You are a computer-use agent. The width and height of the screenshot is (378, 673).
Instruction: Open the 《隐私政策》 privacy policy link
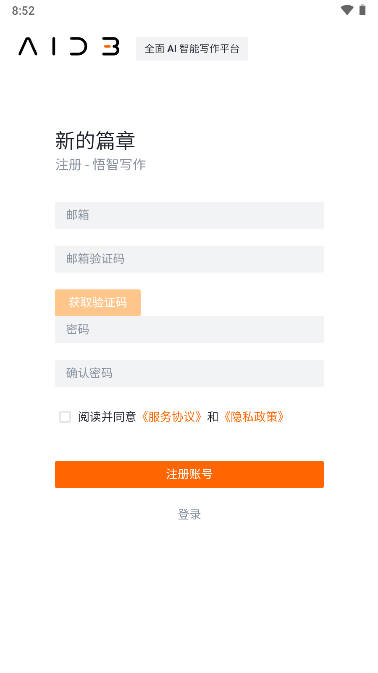coord(254,417)
